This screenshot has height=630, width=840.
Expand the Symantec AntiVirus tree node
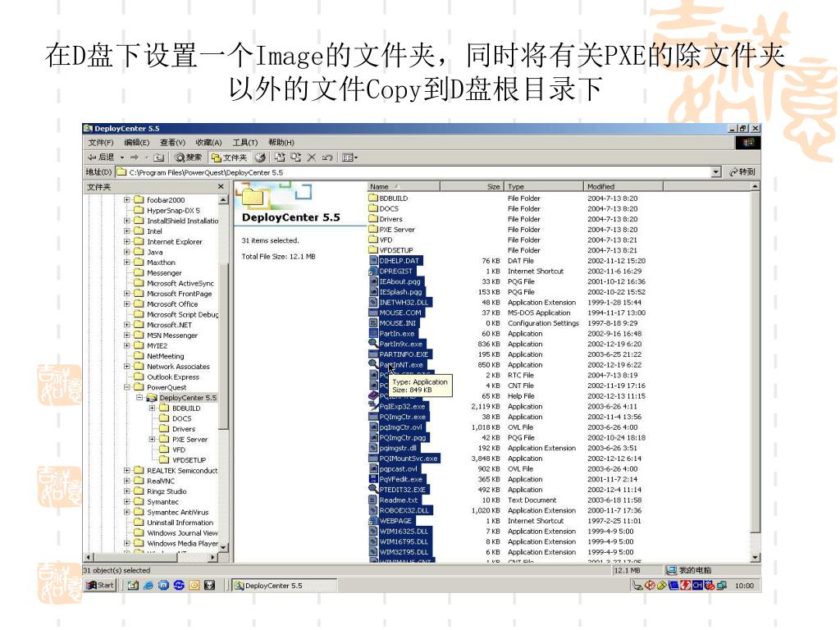point(127,512)
